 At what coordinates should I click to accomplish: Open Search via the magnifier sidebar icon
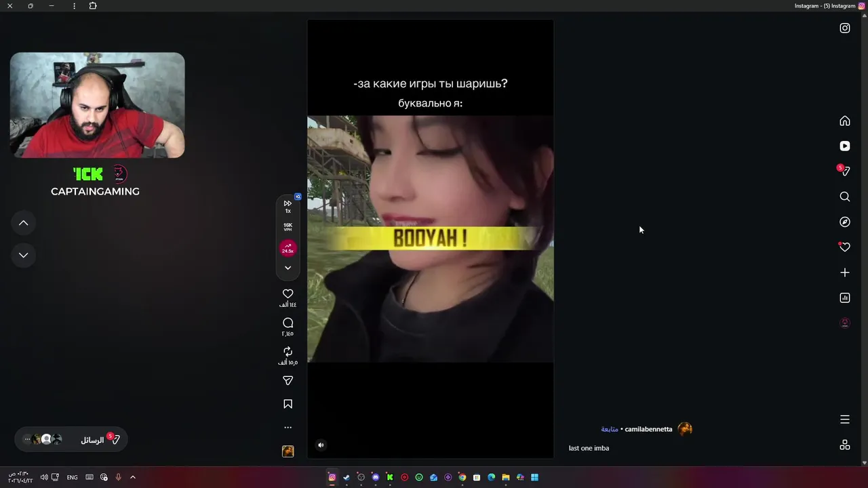pyautogui.click(x=845, y=197)
